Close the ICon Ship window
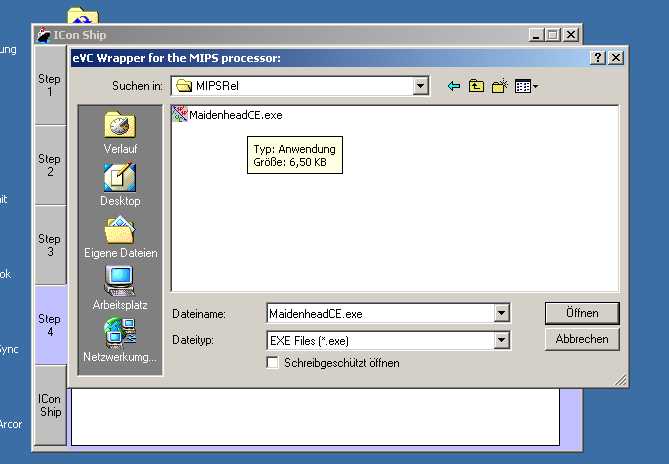Viewport: 669px width, 464px height. tap(571, 35)
